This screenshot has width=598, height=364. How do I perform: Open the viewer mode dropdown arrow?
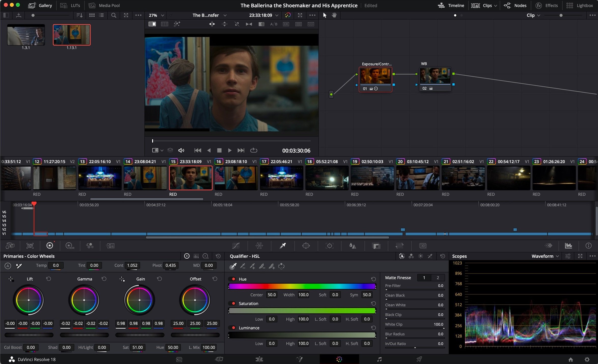[162, 150]
